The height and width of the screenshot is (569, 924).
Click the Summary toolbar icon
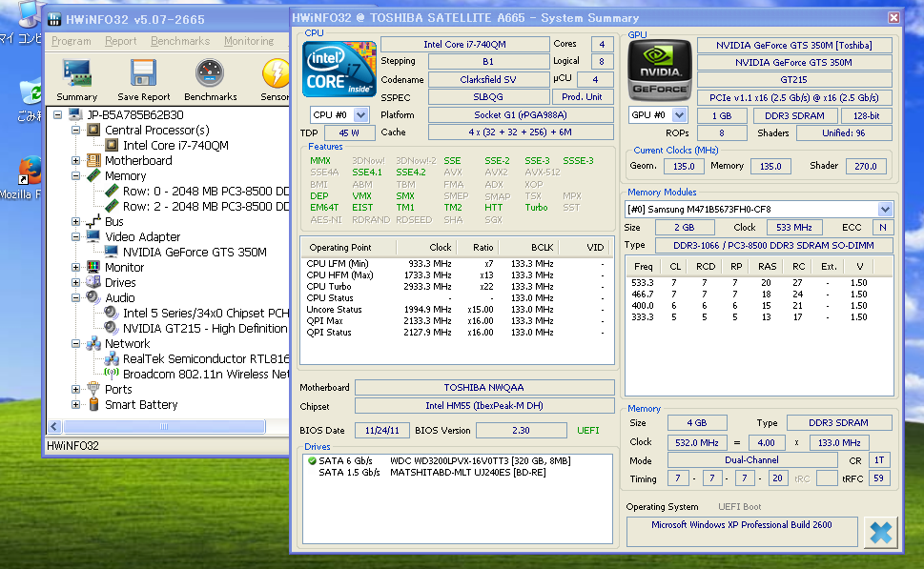pyautogui.click(x=76, y=74)
